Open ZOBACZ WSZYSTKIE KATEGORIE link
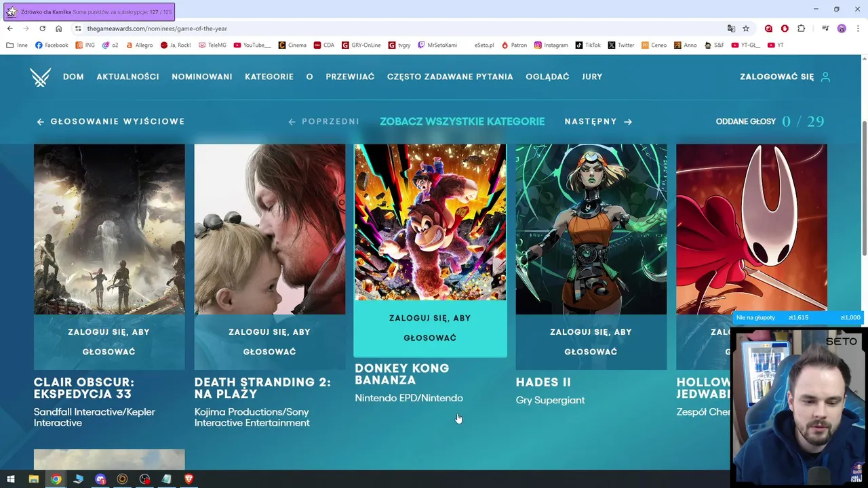868x488 pixels. 462,121
